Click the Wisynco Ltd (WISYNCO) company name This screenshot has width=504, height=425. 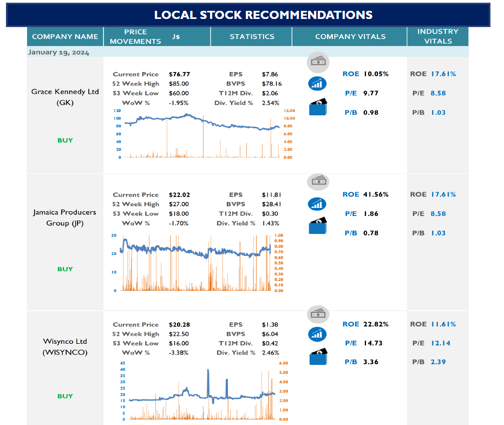(65, 346)
